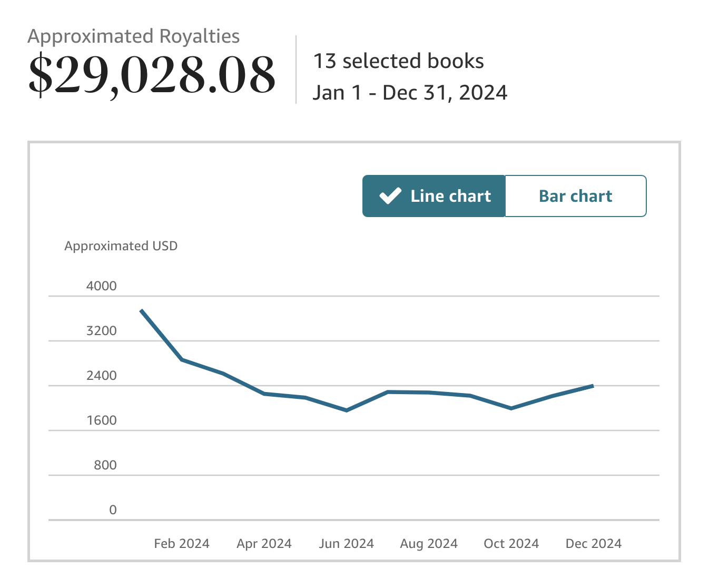Open the 13 selected books selector
The width and height of the screenshot is (709, 588).
point(399,61)
